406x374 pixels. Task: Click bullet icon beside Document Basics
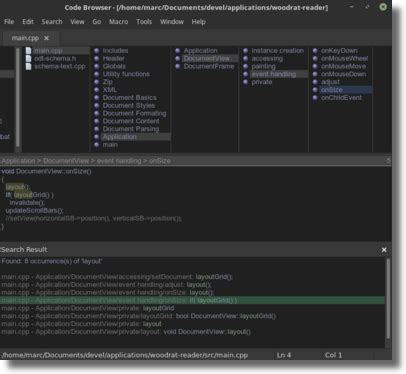[97, 97]
